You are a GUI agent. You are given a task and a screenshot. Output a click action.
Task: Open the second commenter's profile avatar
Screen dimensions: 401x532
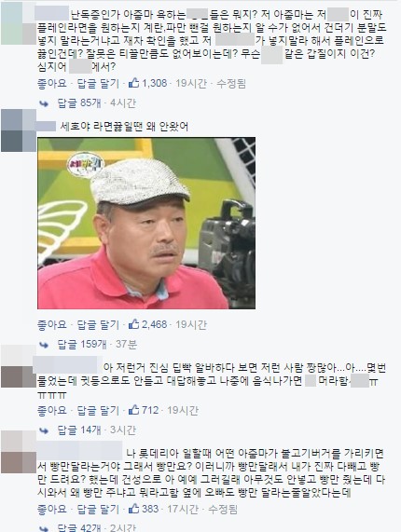tap(19, 130)
